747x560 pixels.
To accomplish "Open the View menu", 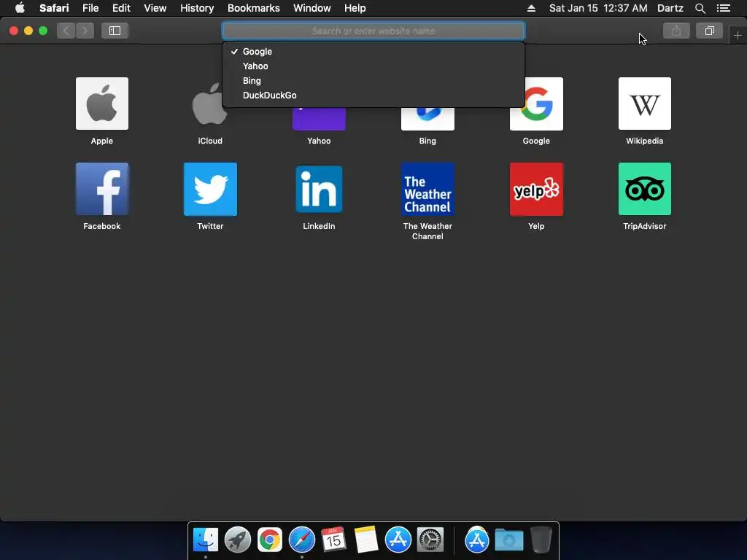I will (x=155, y=8).
